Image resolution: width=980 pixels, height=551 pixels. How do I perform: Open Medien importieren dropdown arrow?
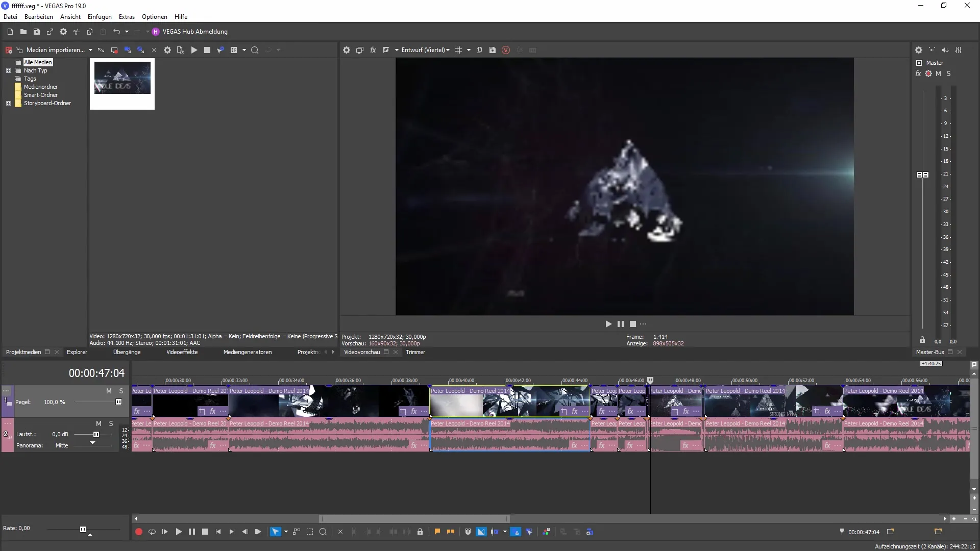[x=90, y=50]
